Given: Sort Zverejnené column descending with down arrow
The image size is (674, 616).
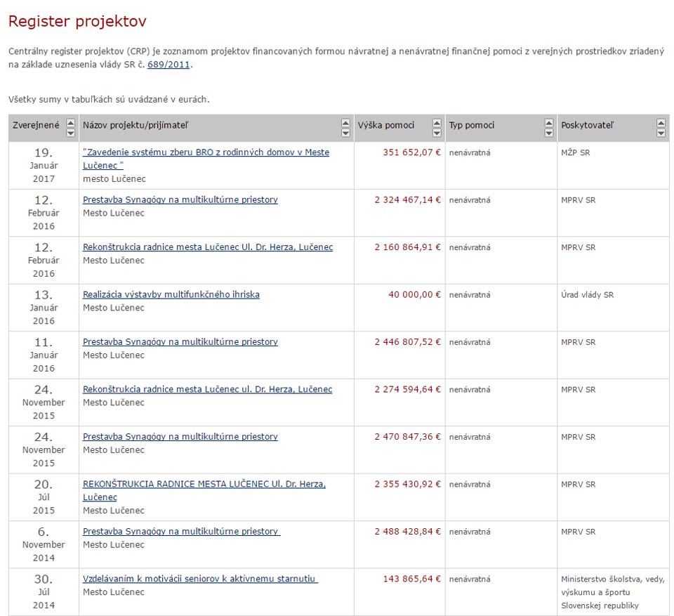Looking at the screenshot, I should pos(70,132).
